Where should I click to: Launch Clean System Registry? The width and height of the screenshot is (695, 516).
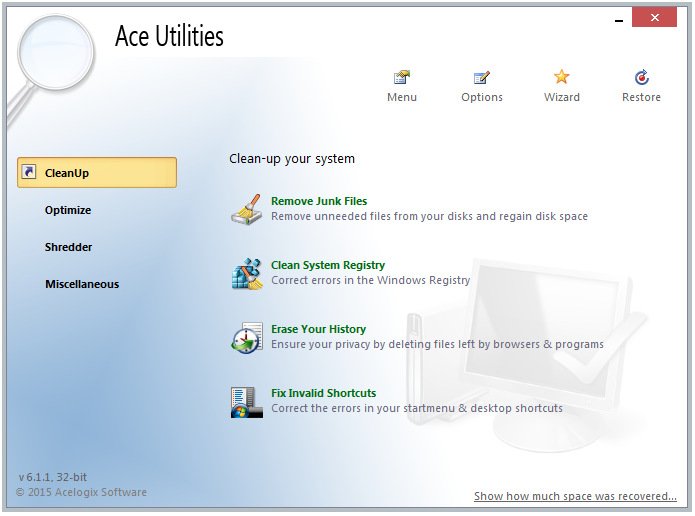328,265
